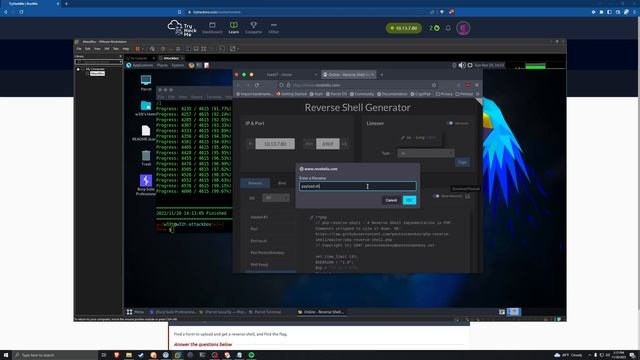Open the Getting Started bookmark

(291, 94)
